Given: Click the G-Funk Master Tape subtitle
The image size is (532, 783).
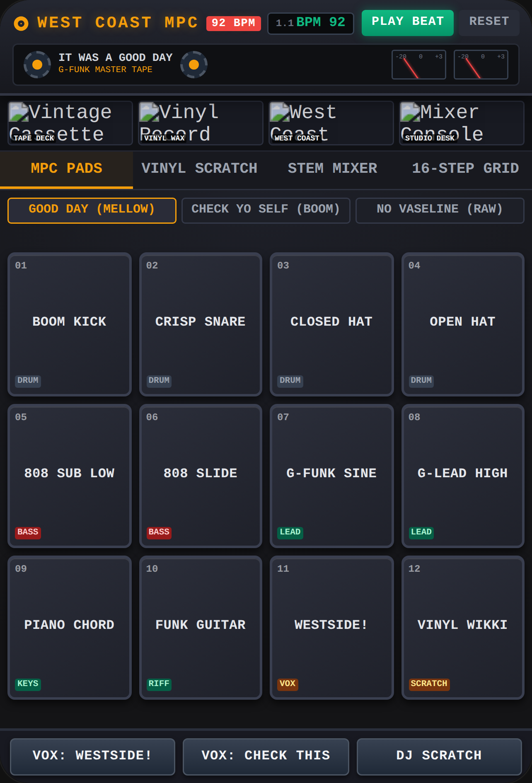Looking at the screenshot, I should [x=105, y=70].
